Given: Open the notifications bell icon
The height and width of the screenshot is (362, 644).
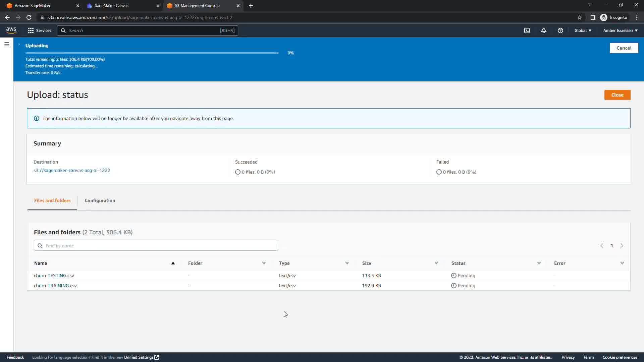Looking at the screenshot, I should tap(544, 31).
